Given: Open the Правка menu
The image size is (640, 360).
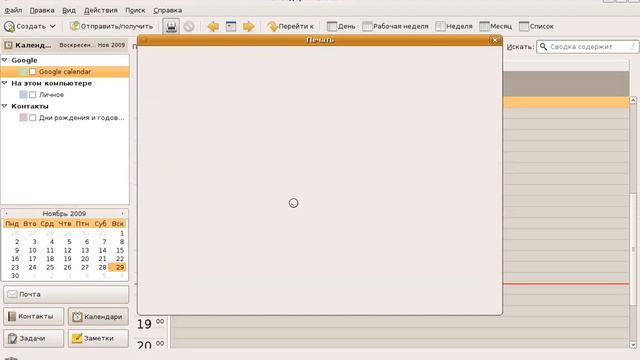Looking at the screenshot, I should click(x=42, y=10).
